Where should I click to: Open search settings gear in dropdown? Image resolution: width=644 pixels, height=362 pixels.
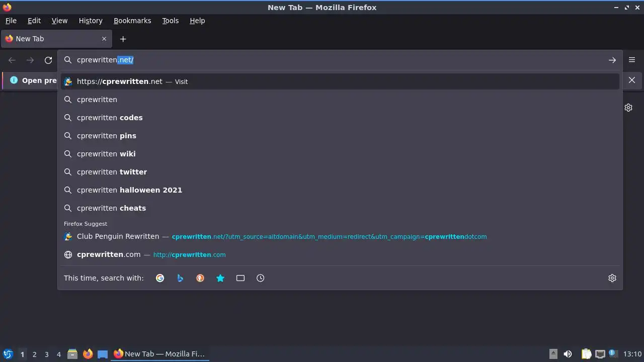pyautogui.click(x=612, y=278)
